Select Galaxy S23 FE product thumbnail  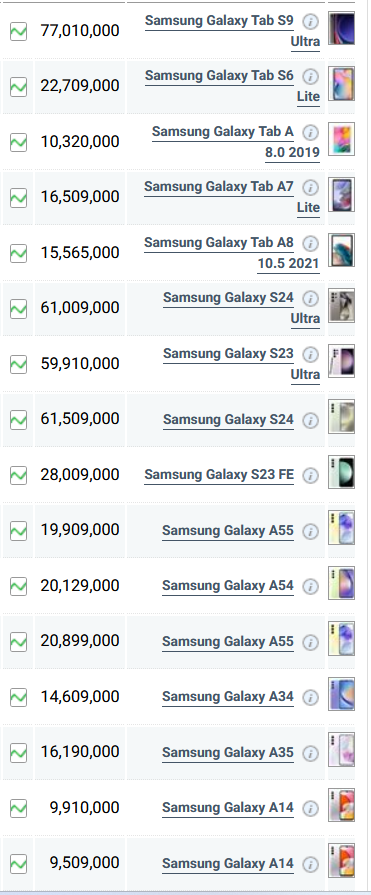tap(341, 472)
